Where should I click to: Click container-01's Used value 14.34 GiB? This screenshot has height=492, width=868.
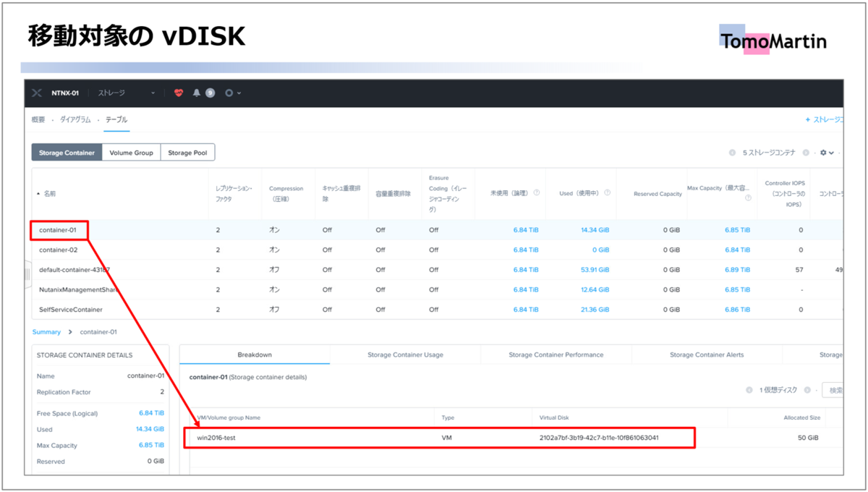tap(595, 230)
